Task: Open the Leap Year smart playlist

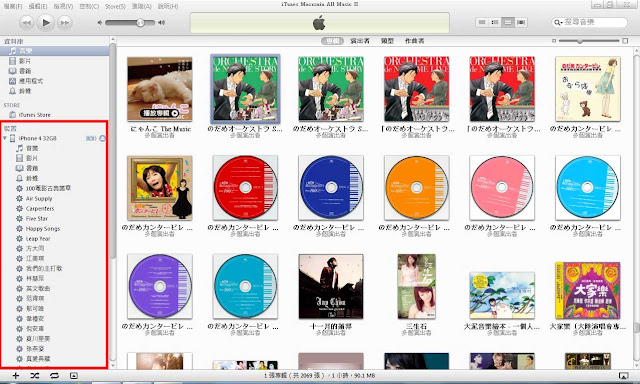Action: pyautogui.click(x=38, y=239)
